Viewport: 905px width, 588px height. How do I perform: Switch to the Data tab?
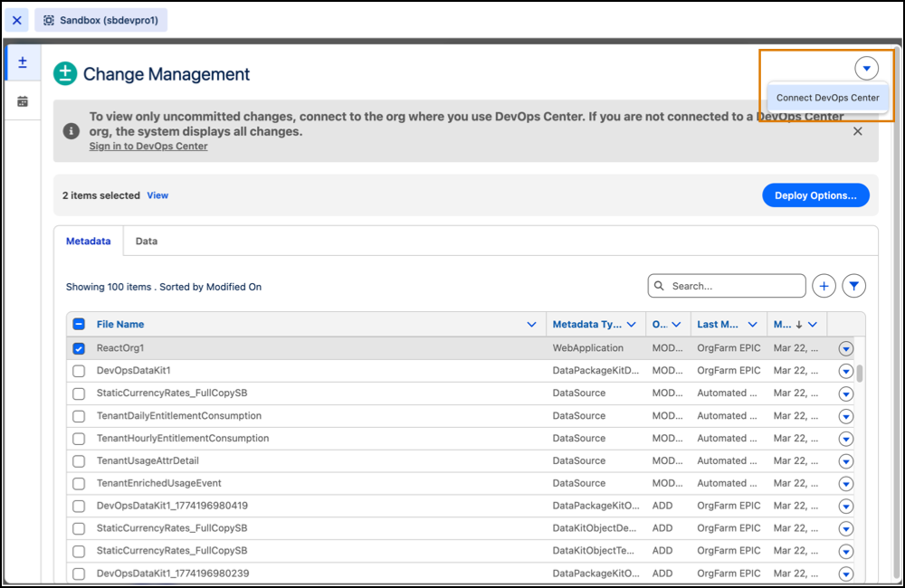[147, 242]
